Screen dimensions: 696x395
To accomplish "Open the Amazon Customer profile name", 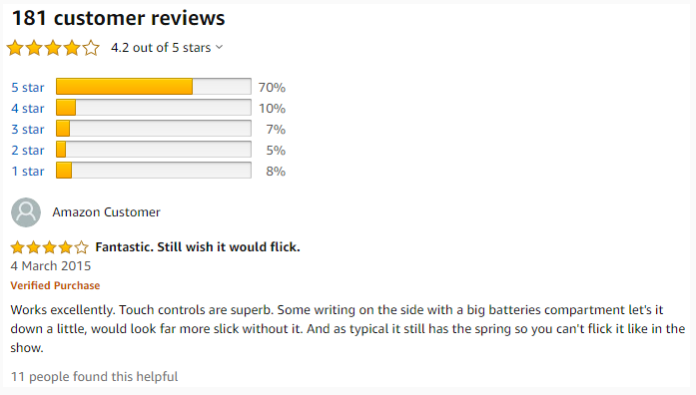I will pos(106,212).
